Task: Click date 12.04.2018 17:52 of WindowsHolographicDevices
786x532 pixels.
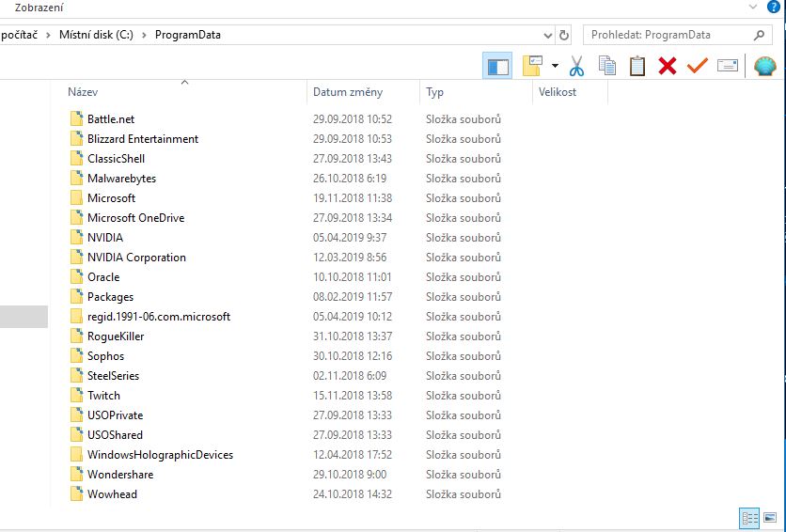Action: click(x=353, y=455)
